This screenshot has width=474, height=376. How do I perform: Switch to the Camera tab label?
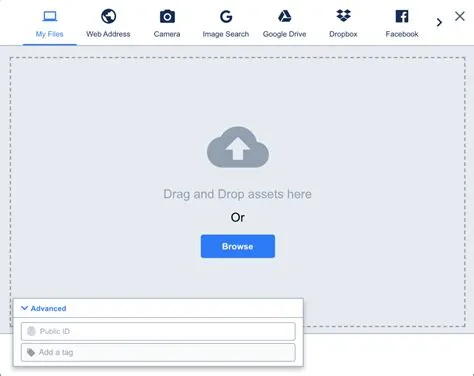(167, 34)
